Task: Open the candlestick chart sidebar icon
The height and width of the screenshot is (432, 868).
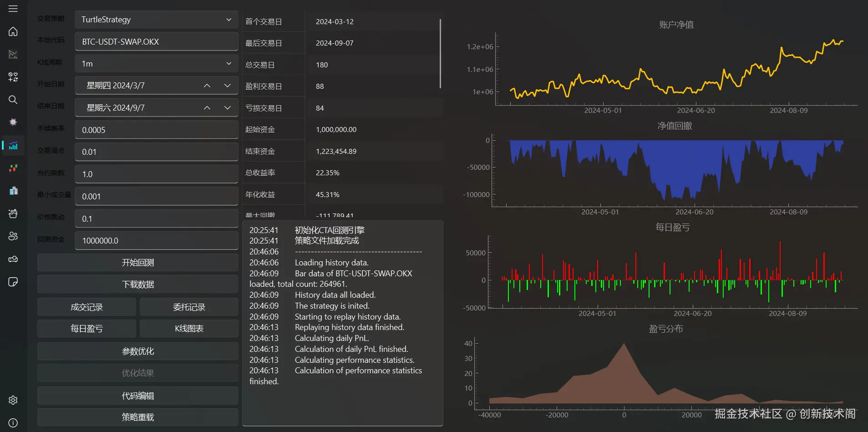Action: (13, 168)
